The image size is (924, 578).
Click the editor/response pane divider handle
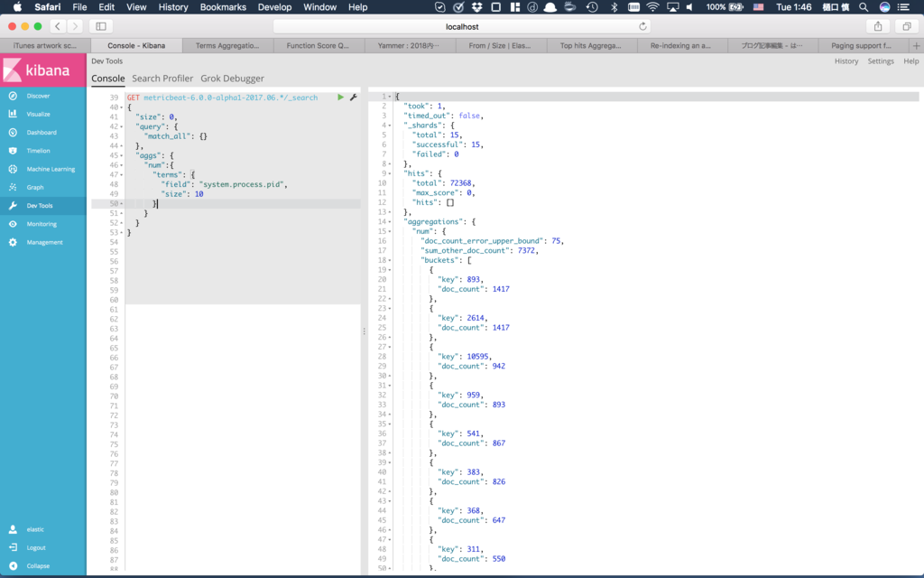tap(365, 331)
